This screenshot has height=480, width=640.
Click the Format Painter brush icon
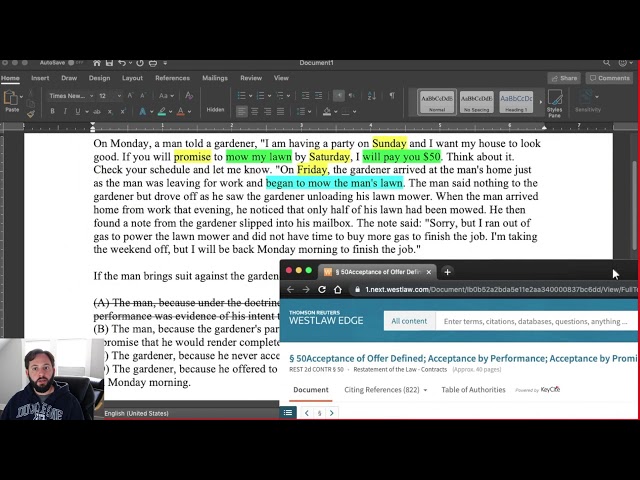tap(31, 114)
